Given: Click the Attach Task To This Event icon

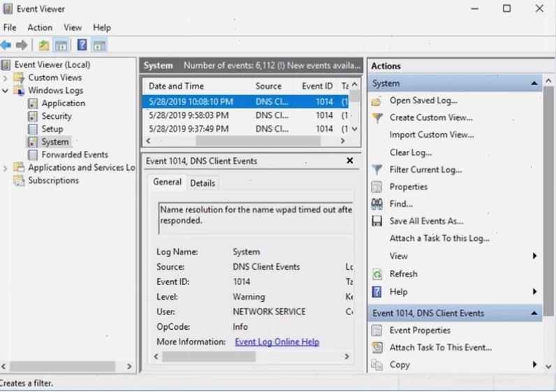Looking at the screenshot, I should tap(377, 347).
